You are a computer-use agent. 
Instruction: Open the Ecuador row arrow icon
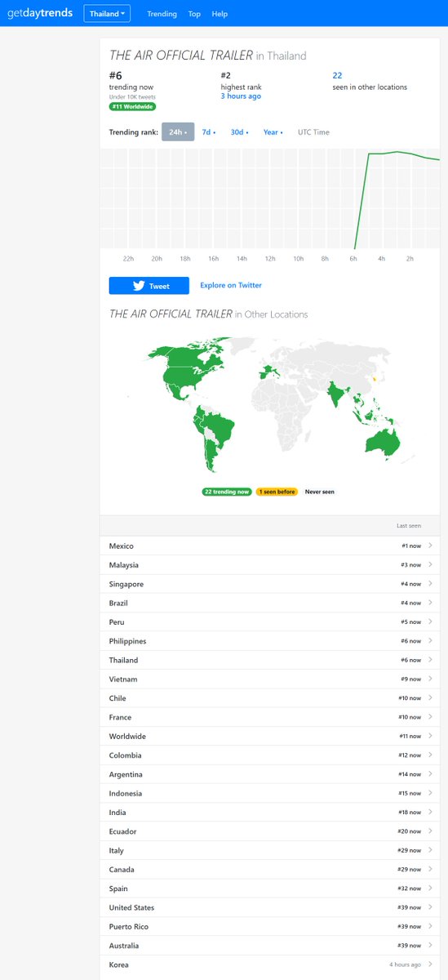(x=430, y=831)
